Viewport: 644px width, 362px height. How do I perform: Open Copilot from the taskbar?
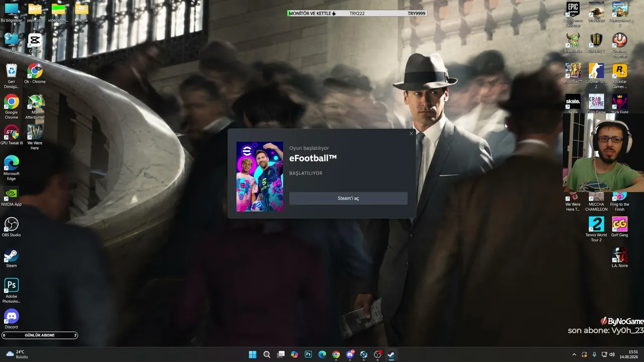pyautogui.click(x=294, y=354)
